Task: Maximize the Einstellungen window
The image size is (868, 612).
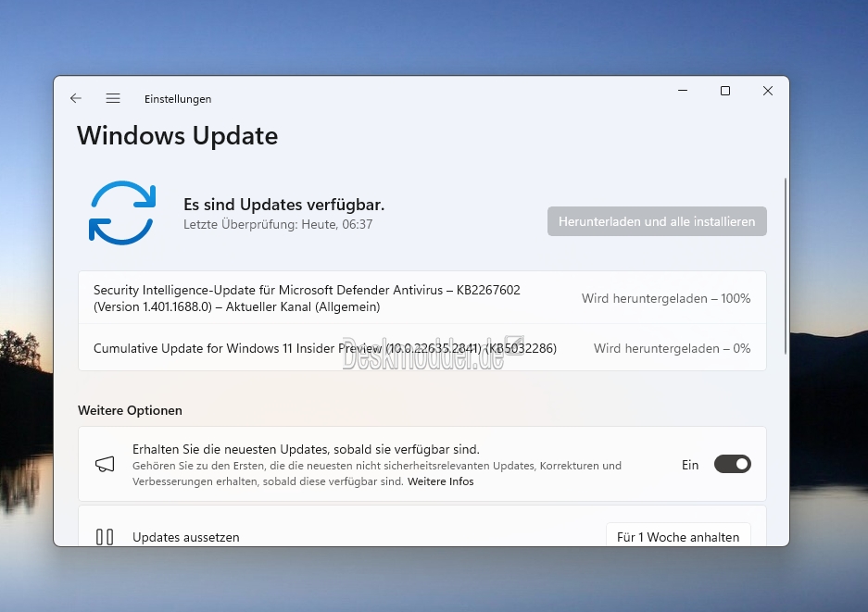Action: point(725,91)
